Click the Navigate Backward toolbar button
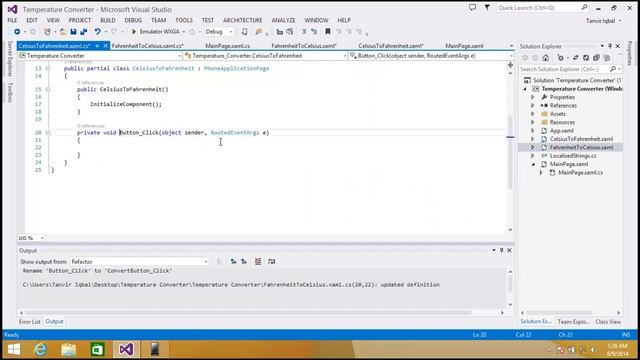 17,31
